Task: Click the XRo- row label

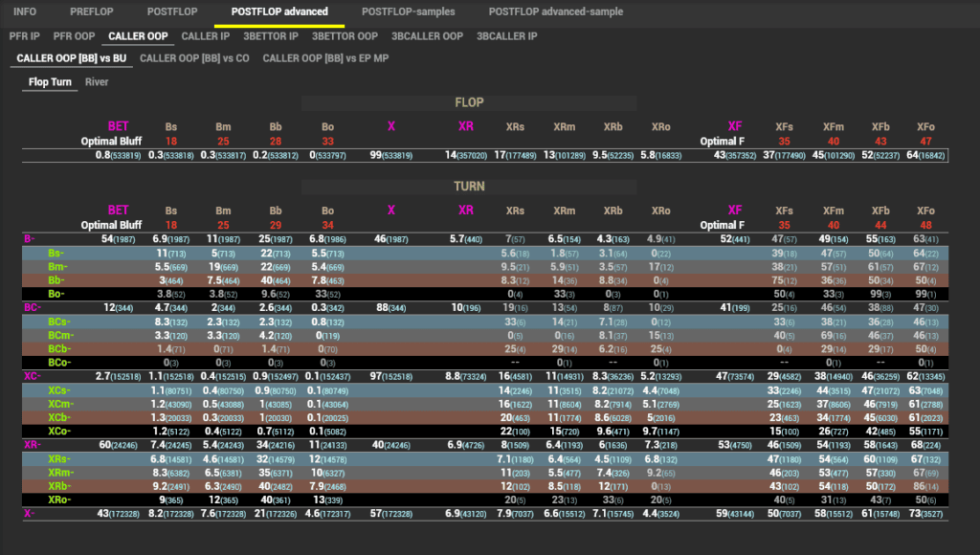Action: tap(59, 500)
